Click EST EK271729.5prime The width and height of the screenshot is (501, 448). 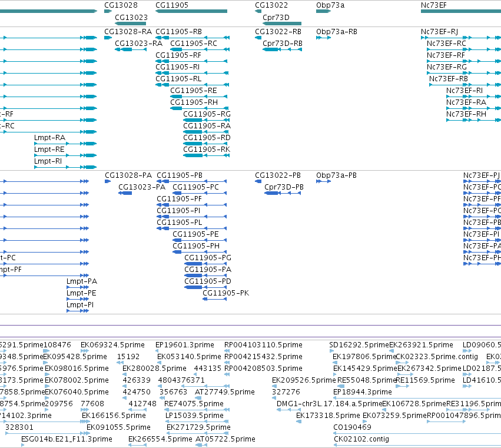[198, 427]
